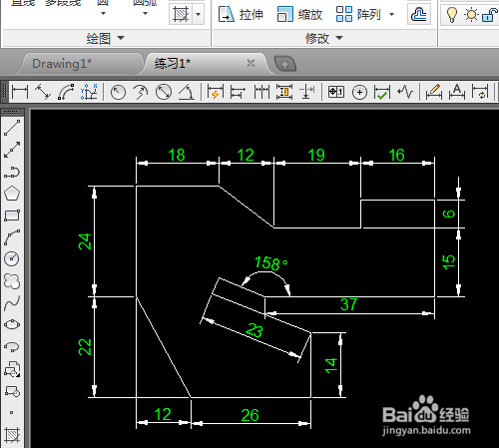
Task: Select the Rectangle draw tool
Action: 12,216
